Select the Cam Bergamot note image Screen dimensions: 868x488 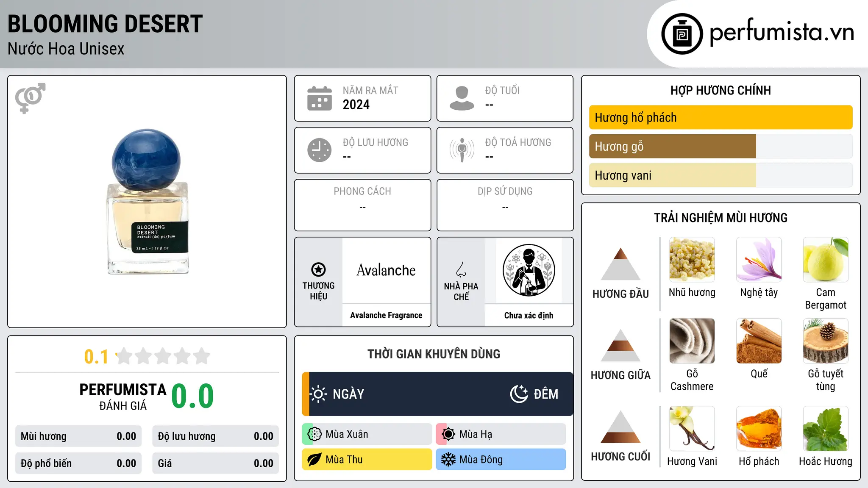point(826,260)
